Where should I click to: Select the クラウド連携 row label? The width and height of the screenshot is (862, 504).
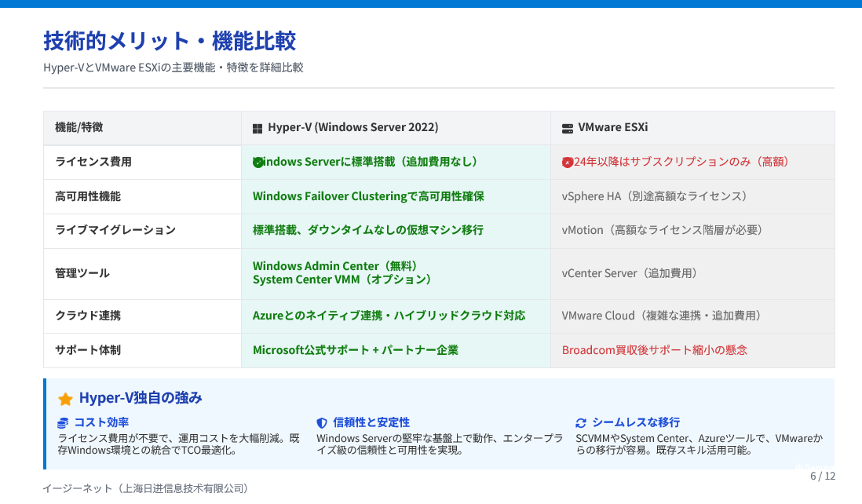tap(88, 316)
